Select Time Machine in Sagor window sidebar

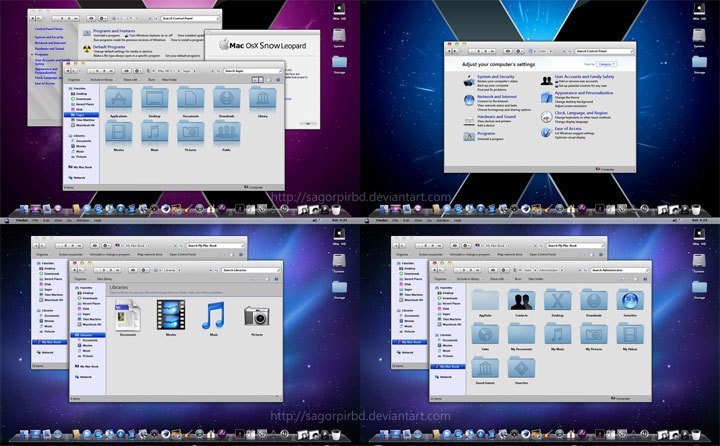85,120
